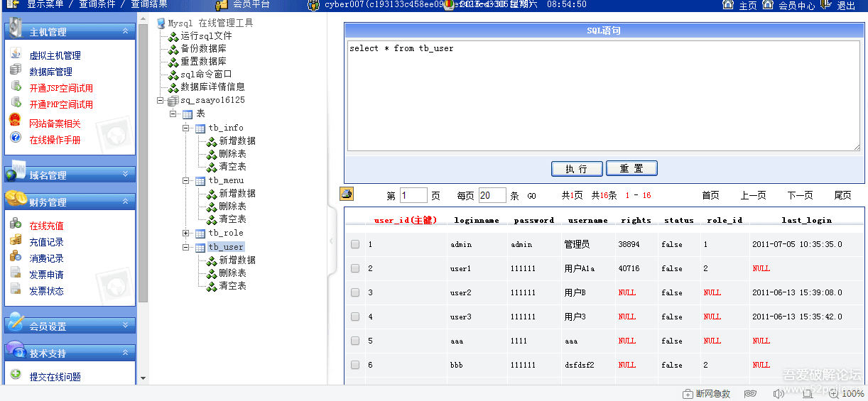Select 重置数据库 in tree

[203, 62]
